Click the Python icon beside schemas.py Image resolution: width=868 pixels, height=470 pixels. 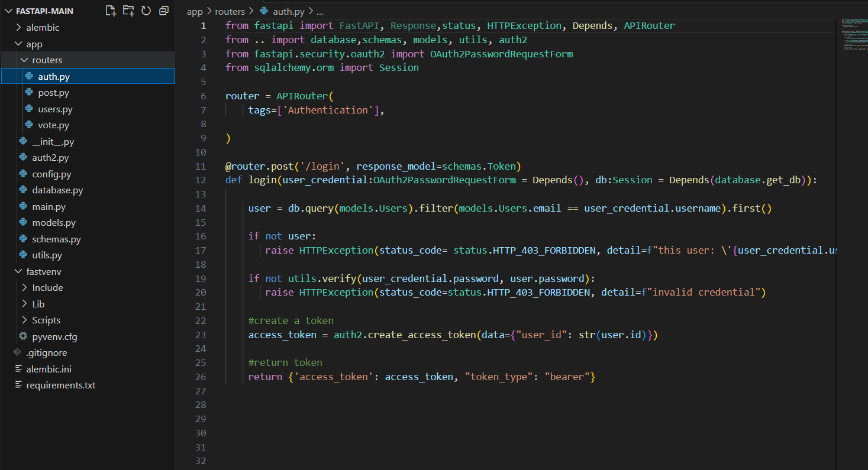[23, 239]
